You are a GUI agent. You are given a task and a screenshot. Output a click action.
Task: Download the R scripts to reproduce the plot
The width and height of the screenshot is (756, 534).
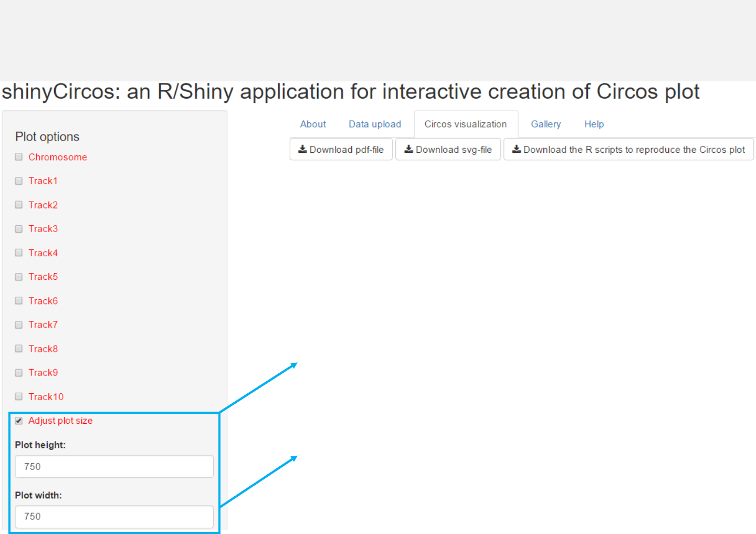click(628, 149)
